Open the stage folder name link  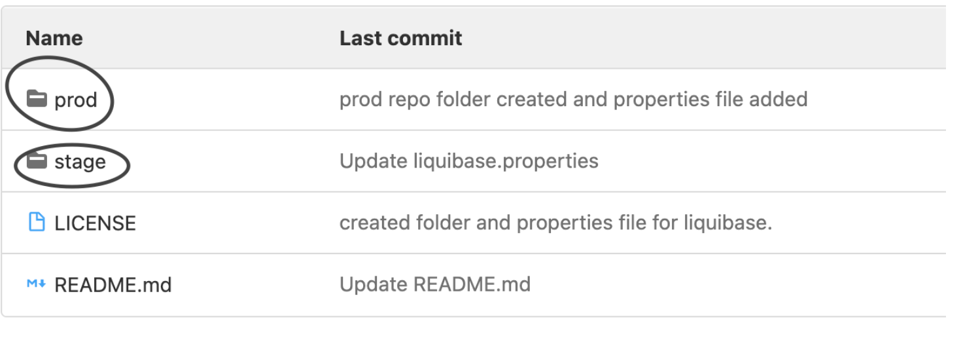pyautogui.click(x=80, y=162)
